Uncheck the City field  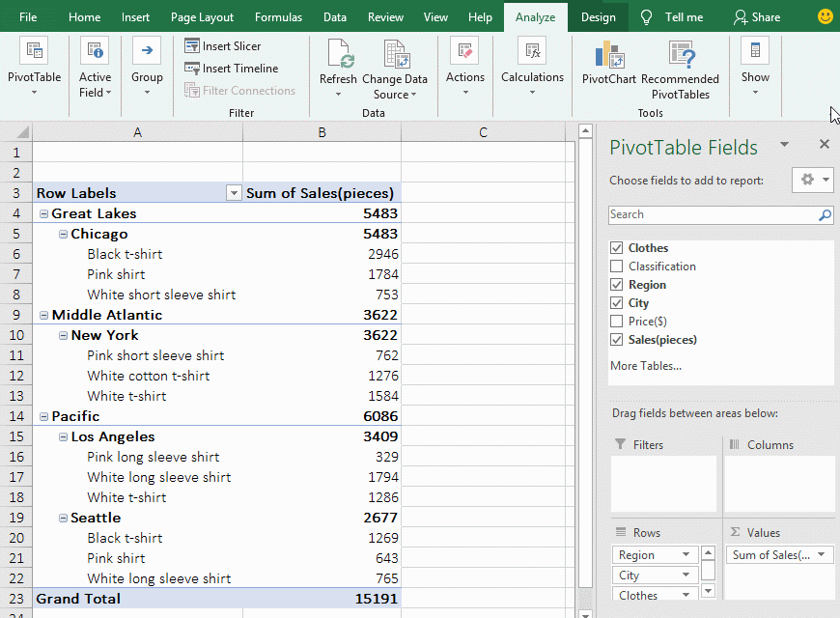point(616,302)
